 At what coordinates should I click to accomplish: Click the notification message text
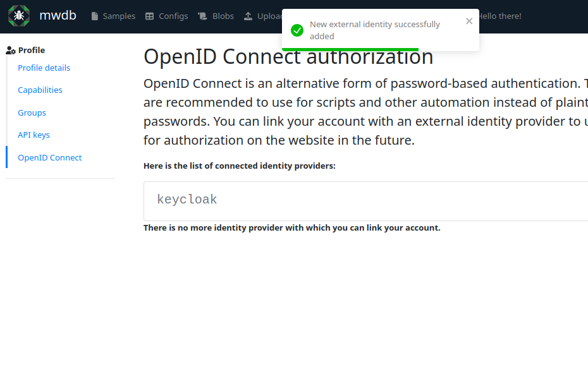pos(375,30)
